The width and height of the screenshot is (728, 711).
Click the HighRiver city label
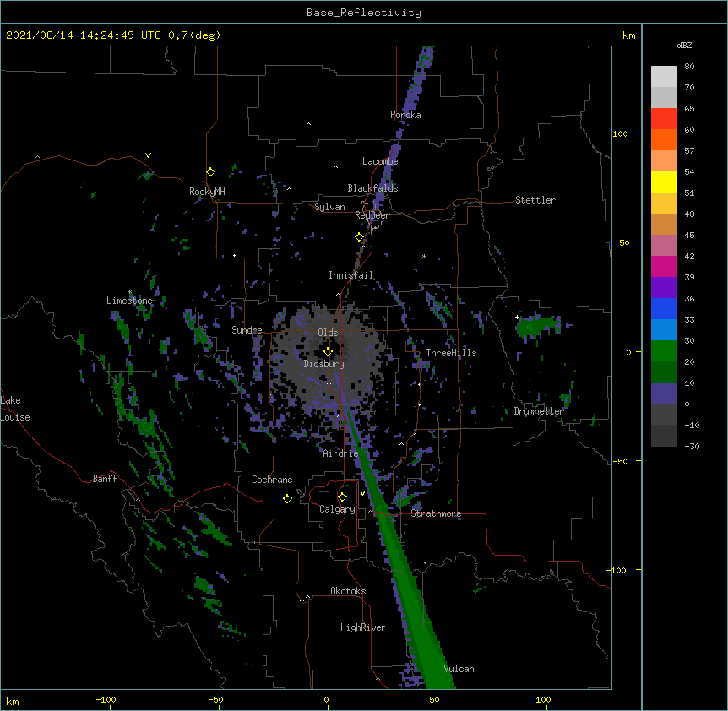[x=363, y=627]
